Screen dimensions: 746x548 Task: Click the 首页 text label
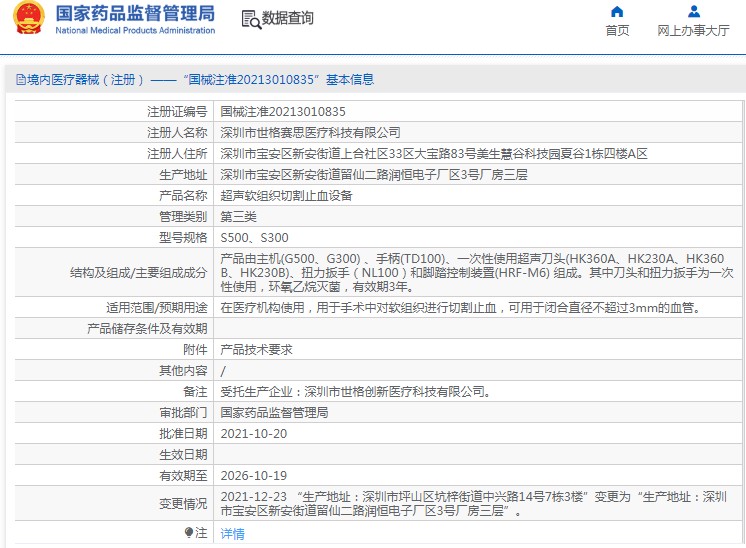[x=617, y=30]
